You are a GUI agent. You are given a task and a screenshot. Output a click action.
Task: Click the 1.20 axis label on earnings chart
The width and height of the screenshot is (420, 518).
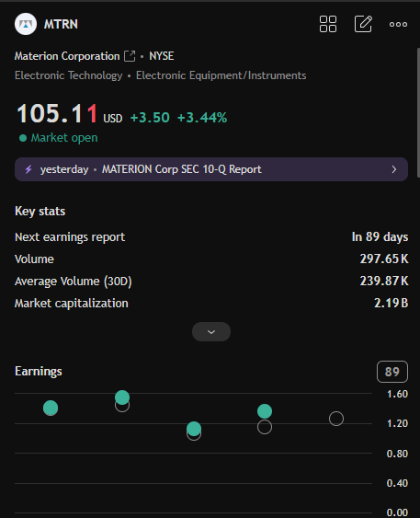[397, 423]
